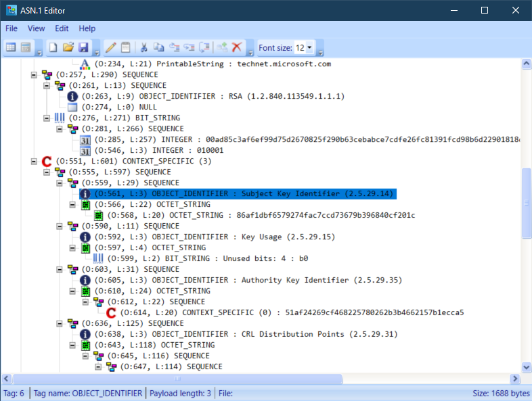Click the notepad text view icon

(125, 47)
